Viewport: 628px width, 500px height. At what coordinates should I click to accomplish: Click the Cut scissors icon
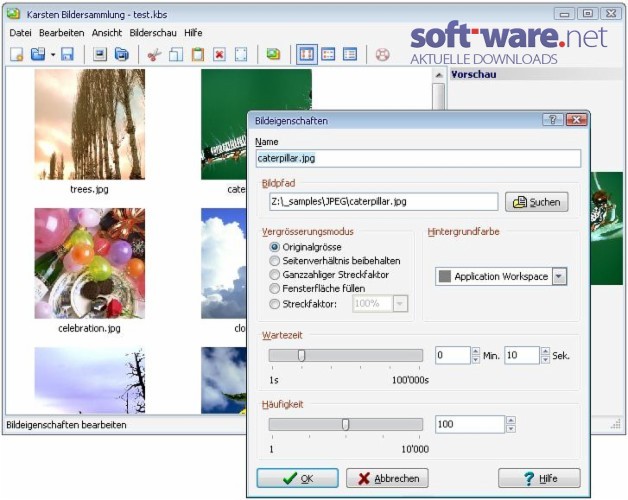[x=154, y=54]
